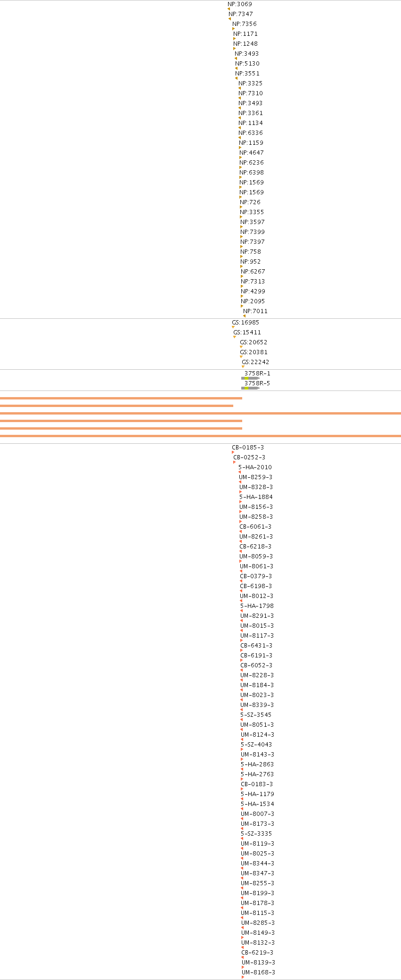Select feature NP:3325
The width and height of the screenshot is (401, 980).
point(251,83)
